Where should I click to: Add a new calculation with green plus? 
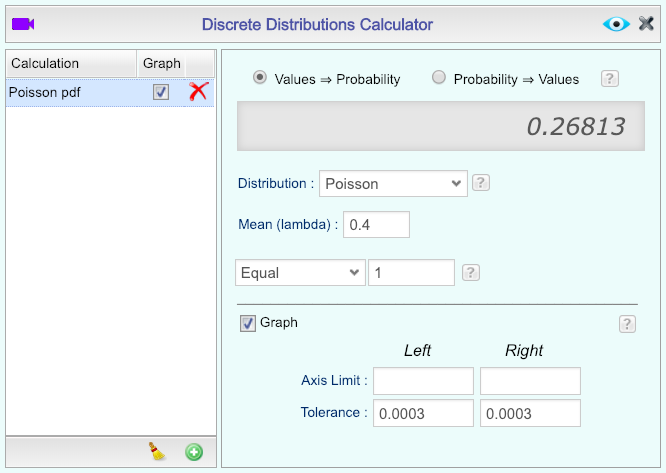coord(194,452)
